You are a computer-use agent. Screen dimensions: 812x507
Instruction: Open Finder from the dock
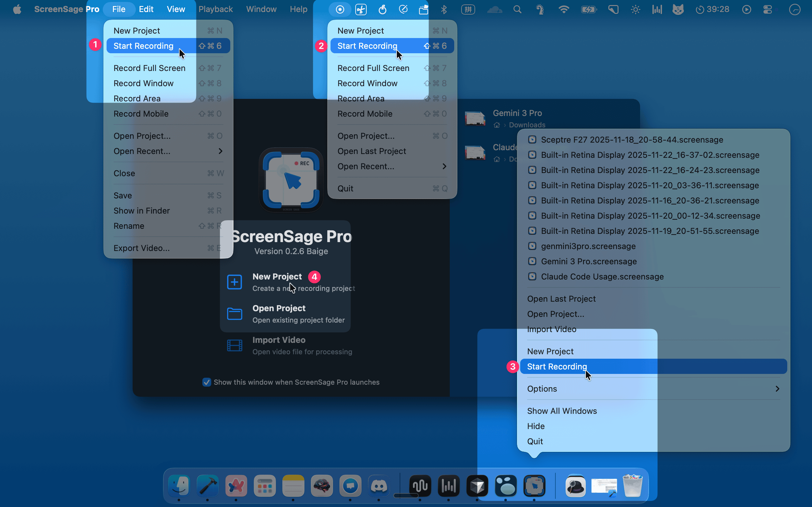coord(179,485)
